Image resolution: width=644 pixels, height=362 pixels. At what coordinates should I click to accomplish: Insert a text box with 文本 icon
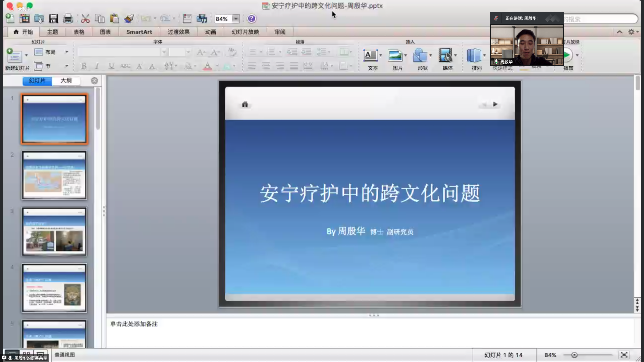pos(370,56)
